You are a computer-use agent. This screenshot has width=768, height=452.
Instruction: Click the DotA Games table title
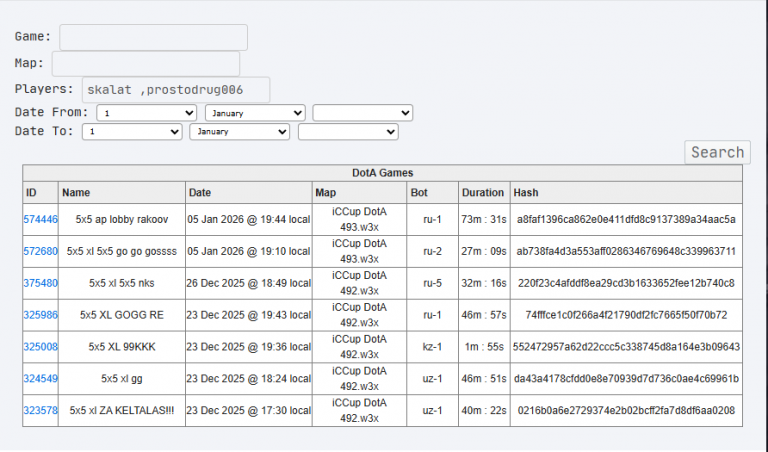click(383, 173)
